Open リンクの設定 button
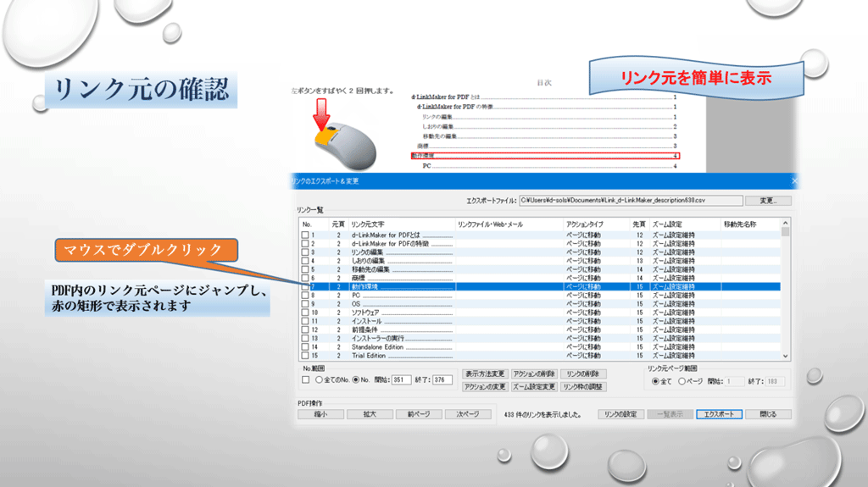The width and height of the screenshot is (868, 487). click(620, 414)
